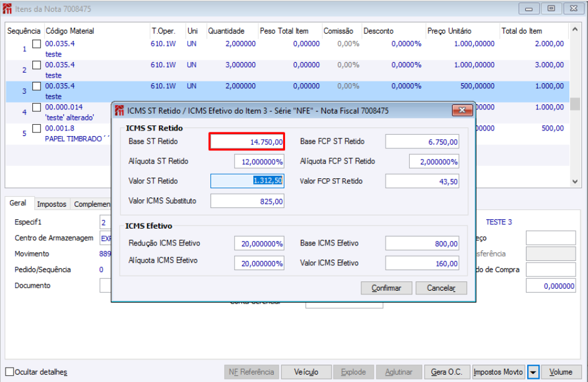Screen dimensions: 588x382
Task: Select the Total do Item value 500,00
Action: [x=553, y=129]
